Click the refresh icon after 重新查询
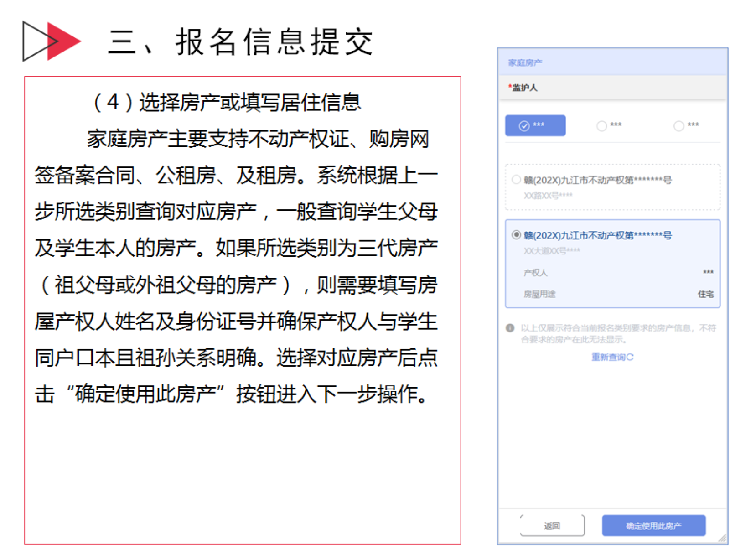The width and height of the screenshot is (756, 555). (630, 357)
